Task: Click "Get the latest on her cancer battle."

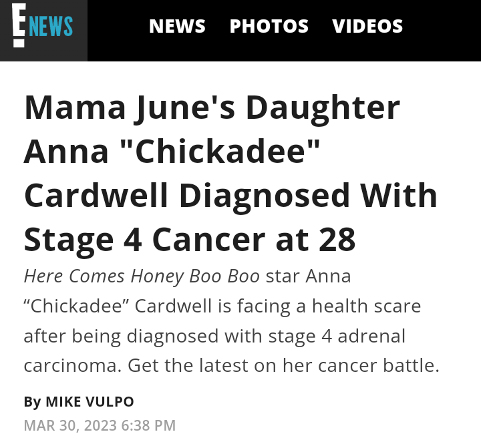Action: point(283,366)
